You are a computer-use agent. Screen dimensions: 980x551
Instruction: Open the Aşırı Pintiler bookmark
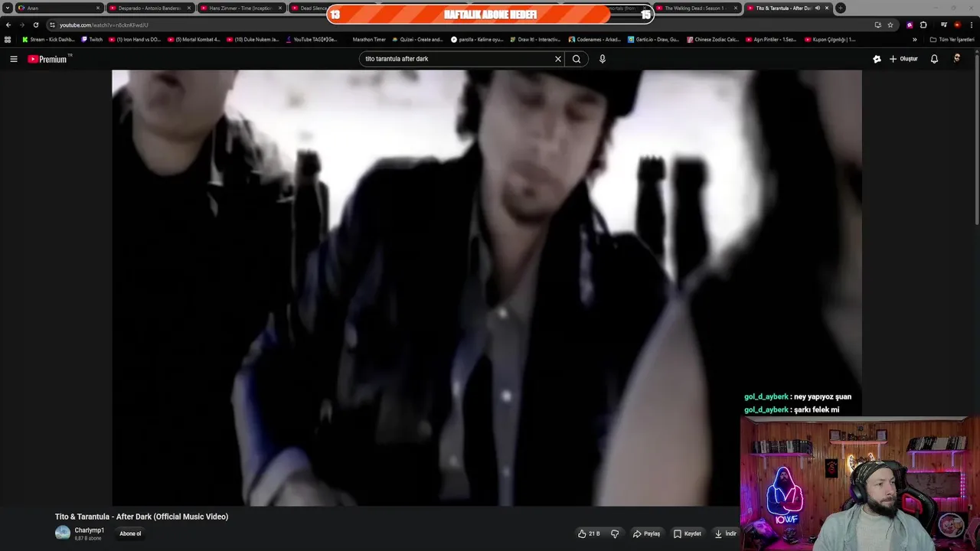coord(772,40)
